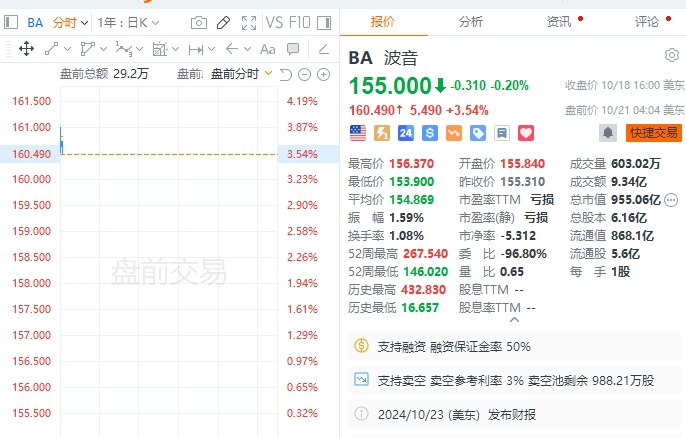
Task: Click the lightning flash badge icon
Action: pos(382,133)
